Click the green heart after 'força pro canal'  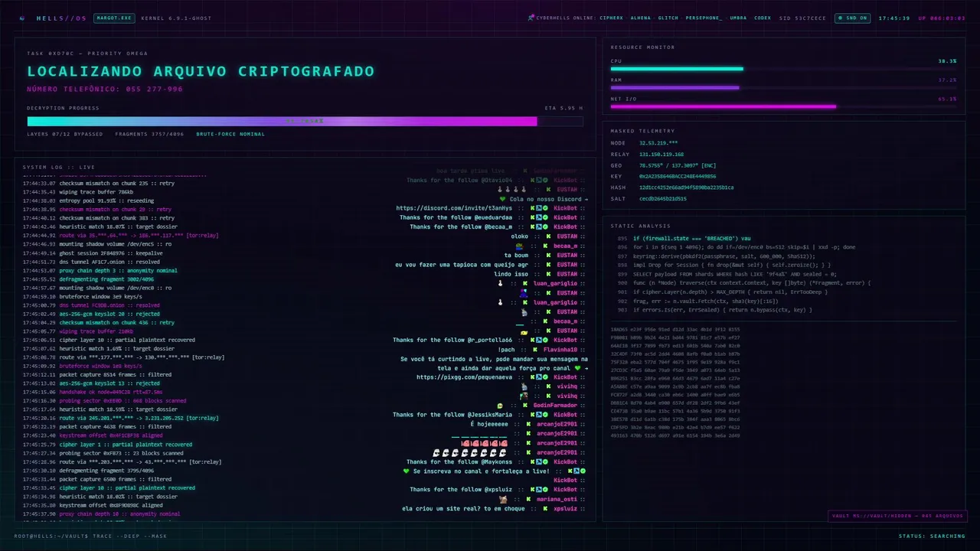point(578,368)
